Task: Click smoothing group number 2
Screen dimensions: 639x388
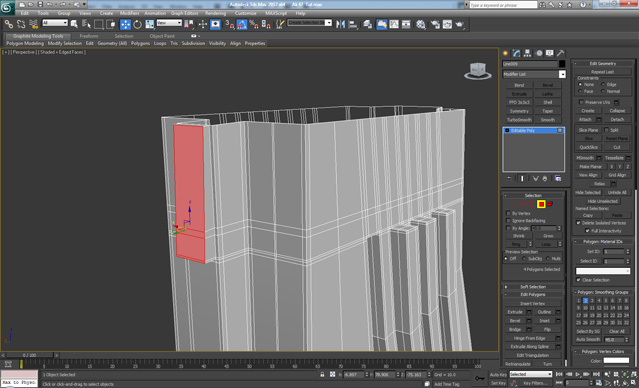Action: coord(585,301)
